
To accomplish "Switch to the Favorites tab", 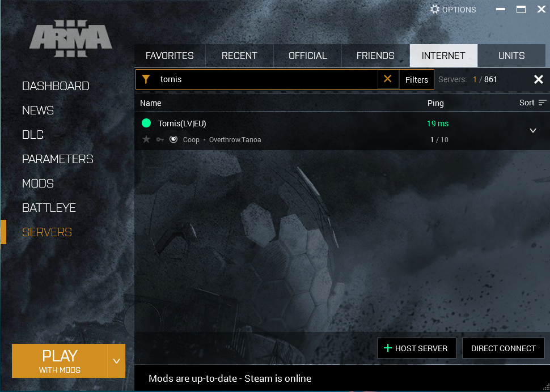I will pyautogui.click(x=170, y=56).
